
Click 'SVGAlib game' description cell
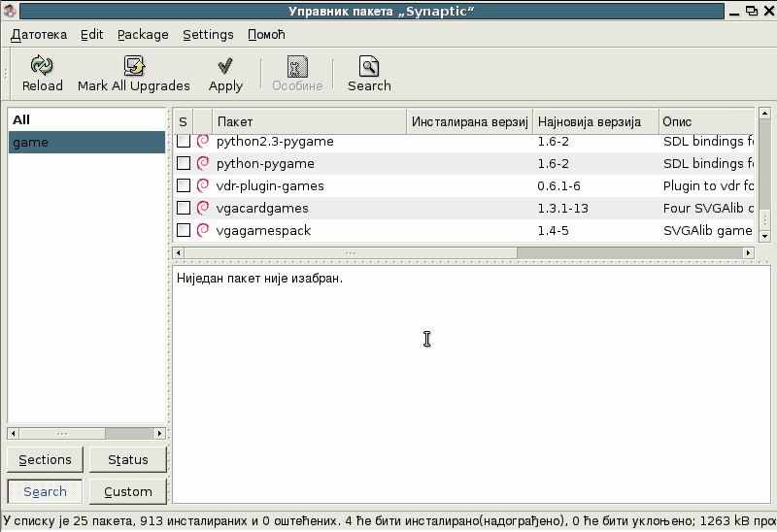[x=709, y=231]
